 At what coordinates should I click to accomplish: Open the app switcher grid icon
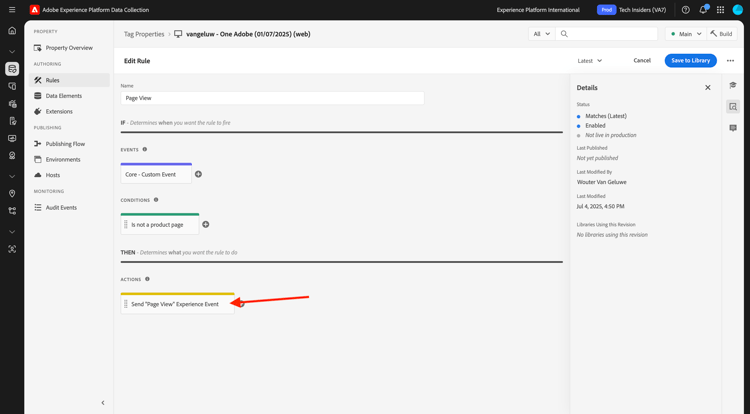(720, 10)
